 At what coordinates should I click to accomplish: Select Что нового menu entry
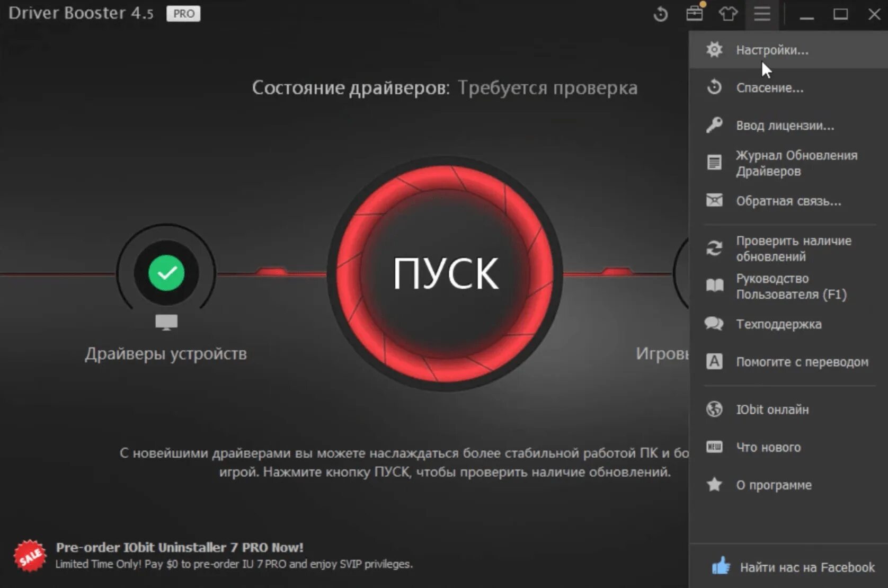coord(788,447)
